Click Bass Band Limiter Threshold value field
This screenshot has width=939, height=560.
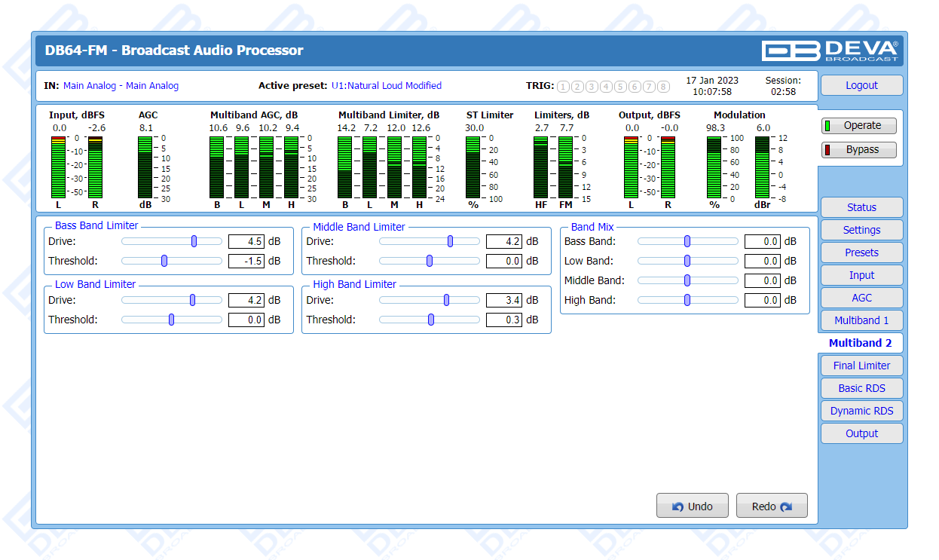coord(246,261)
